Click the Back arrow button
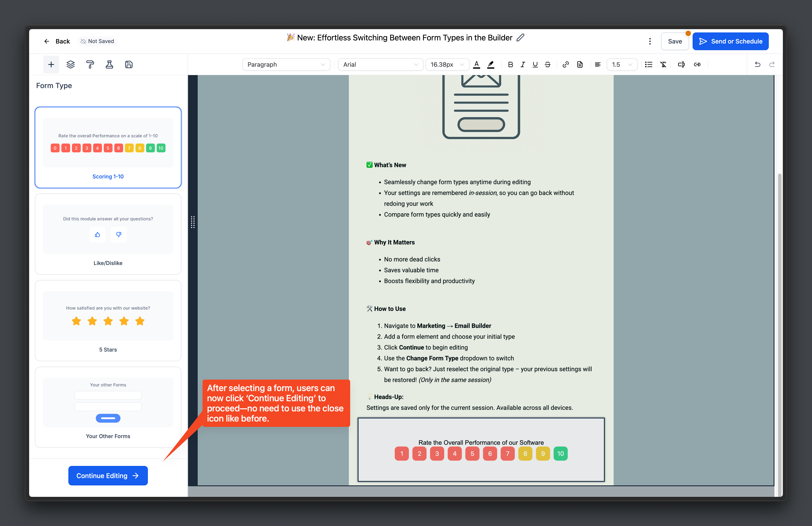 pyautogui.click(x=57, y=41)
